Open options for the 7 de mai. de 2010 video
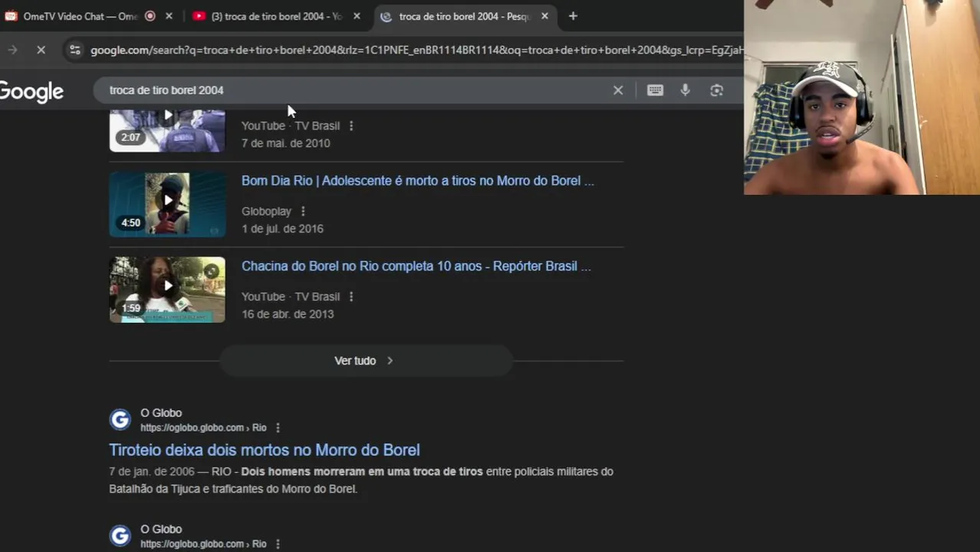The width and height of the screenshot is (980, 552). 351,126
